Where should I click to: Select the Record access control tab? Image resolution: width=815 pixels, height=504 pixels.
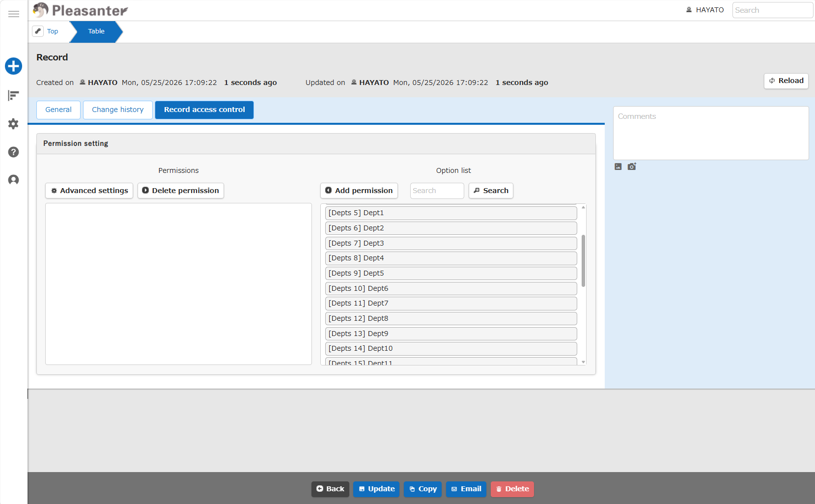click(204, 110)
